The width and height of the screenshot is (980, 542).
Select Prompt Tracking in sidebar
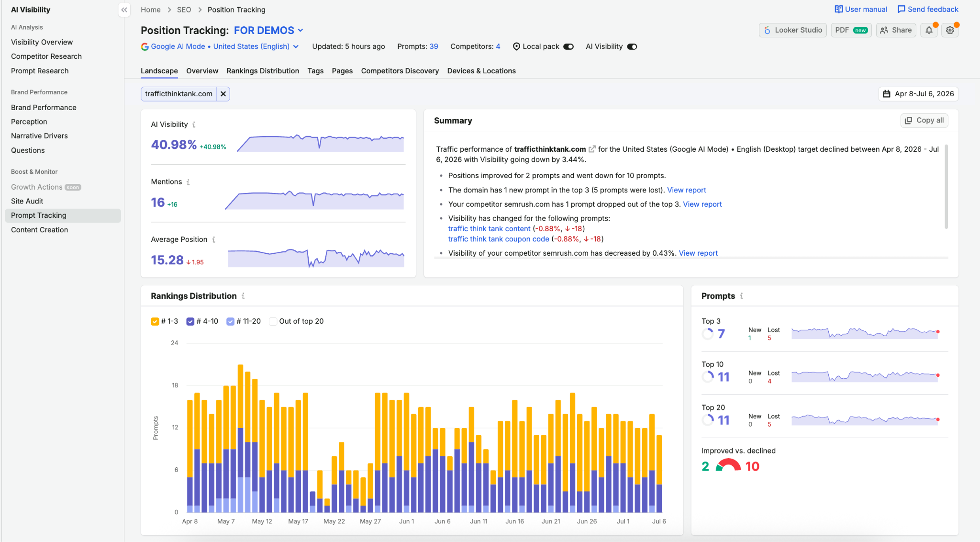[x=63, y=215]
